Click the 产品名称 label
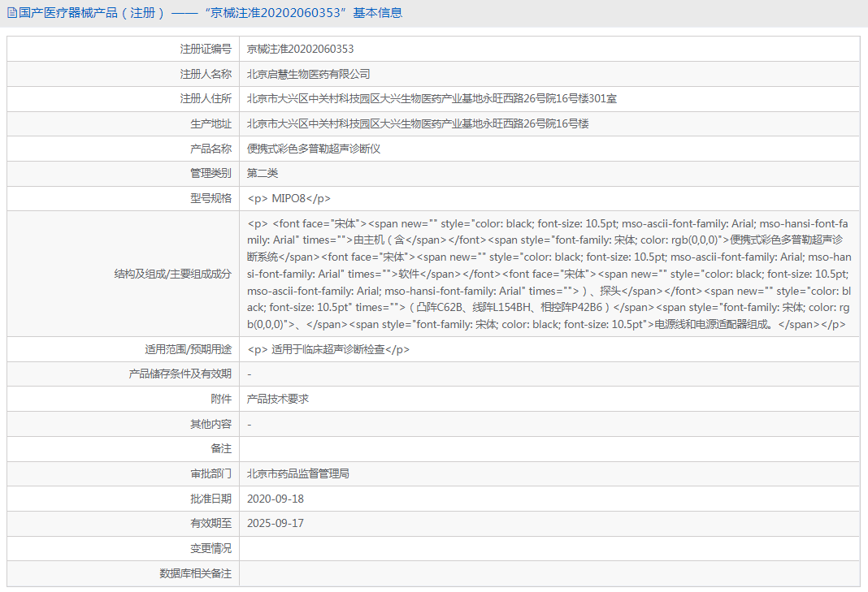This screenshot has height=592, width=868. click(x=211, y=149)
